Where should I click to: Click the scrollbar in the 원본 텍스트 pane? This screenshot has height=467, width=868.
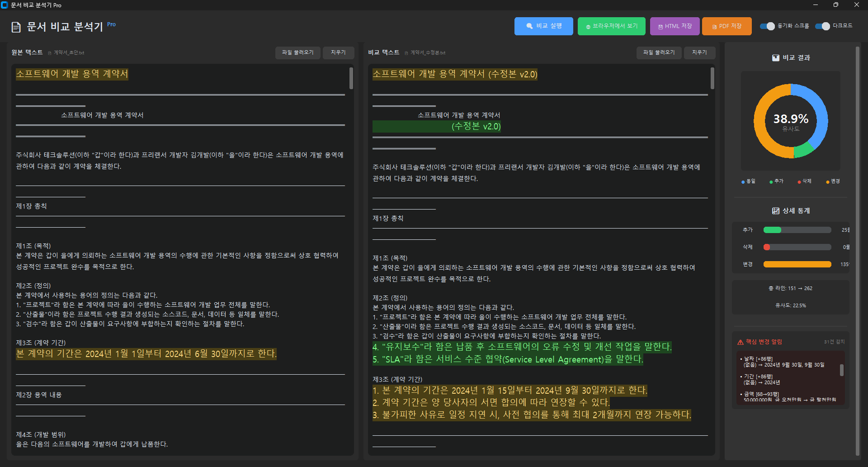pos(351,78)
